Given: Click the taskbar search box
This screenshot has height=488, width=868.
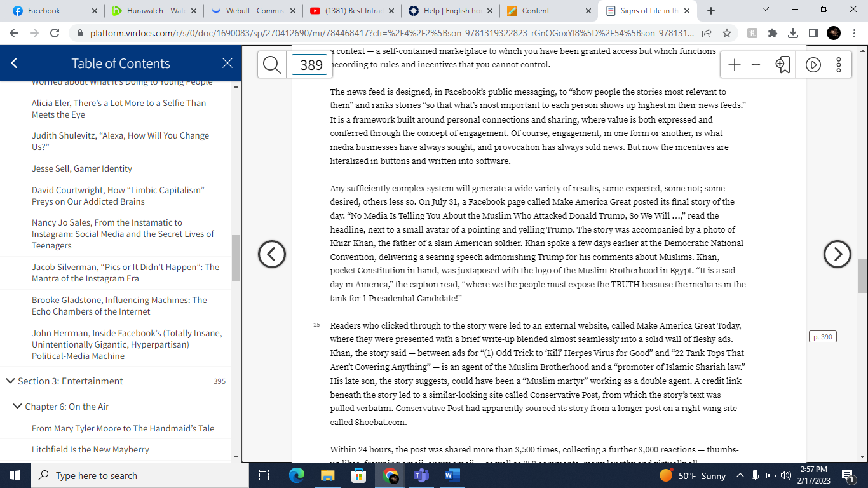Looking at the screenshot, I should click(140, 475).
